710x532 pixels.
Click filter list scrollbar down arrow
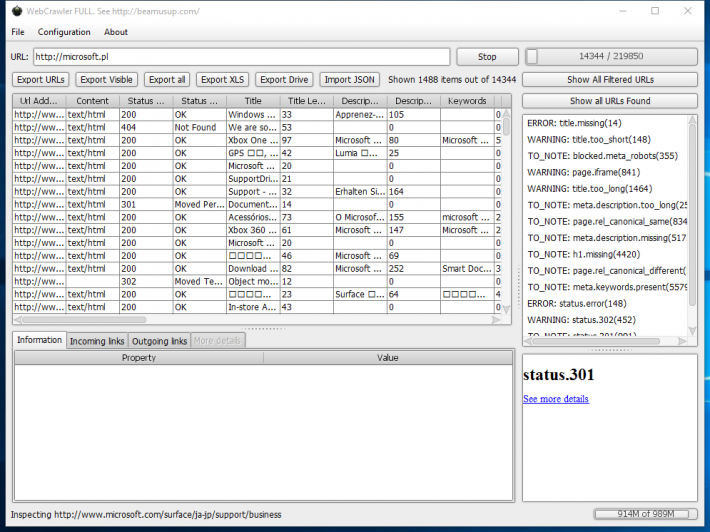tap(692, 331)
